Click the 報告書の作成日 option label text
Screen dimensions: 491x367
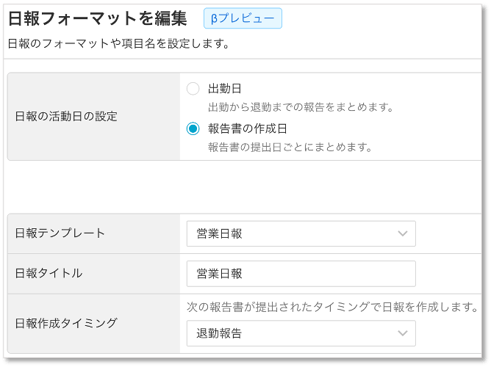coord(248,129)
